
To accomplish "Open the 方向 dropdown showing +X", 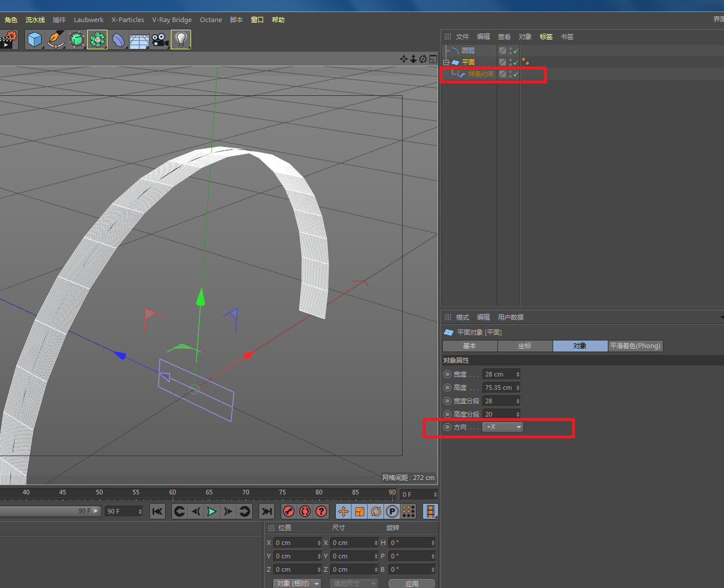I will 503,427.
